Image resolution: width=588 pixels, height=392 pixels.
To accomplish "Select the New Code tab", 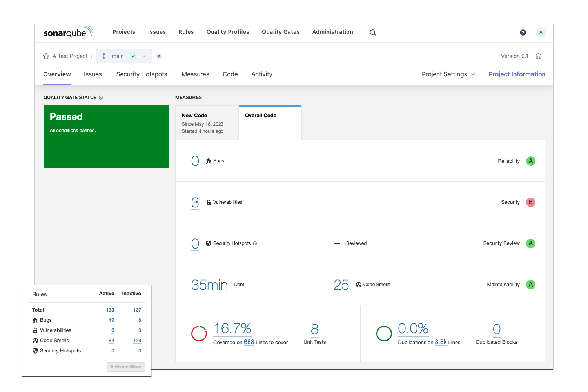I will (207, 123).
